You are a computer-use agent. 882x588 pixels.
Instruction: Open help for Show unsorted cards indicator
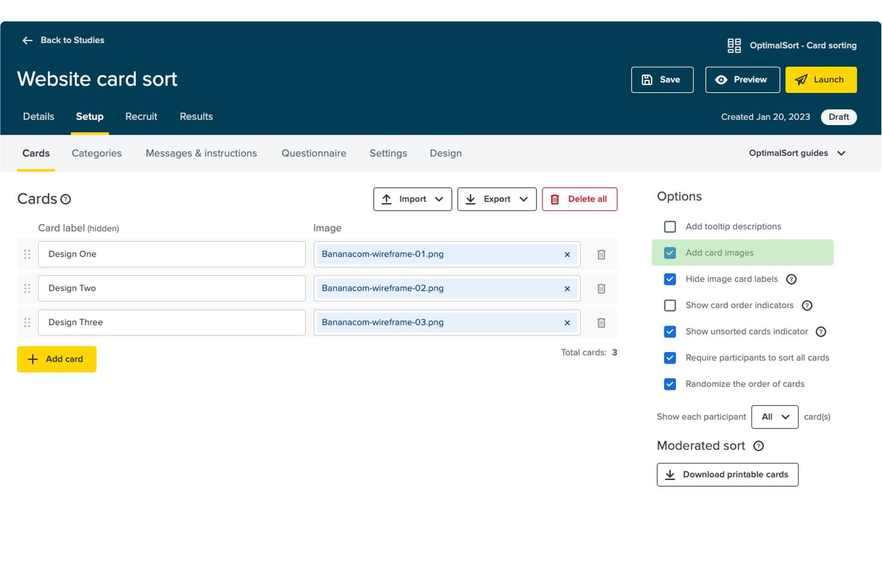pyautogui.click(x=821, y=332)
